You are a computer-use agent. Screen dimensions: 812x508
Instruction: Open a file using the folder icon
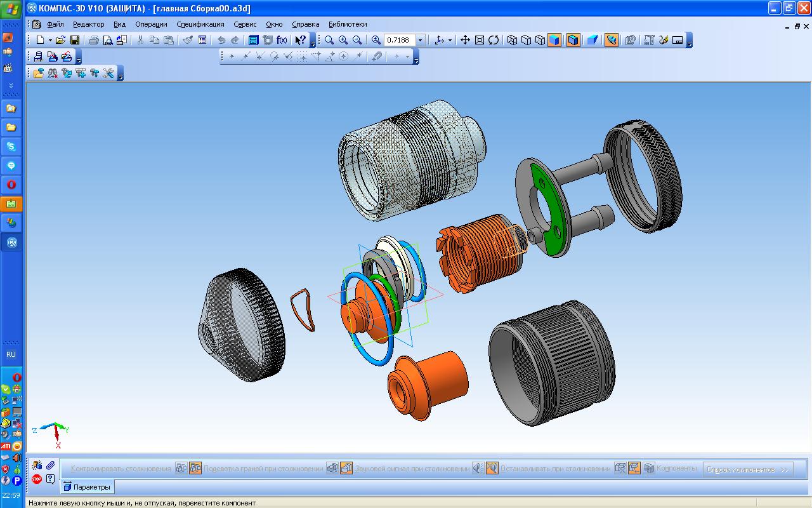click(x=61, y=40)
